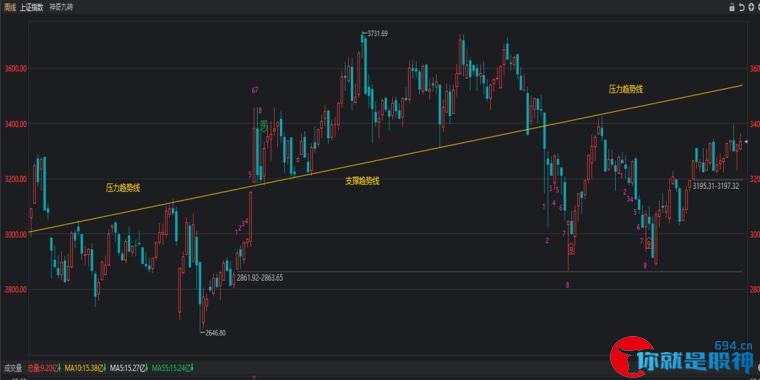Click the 2861.92-2863.65 gap label

260,278
